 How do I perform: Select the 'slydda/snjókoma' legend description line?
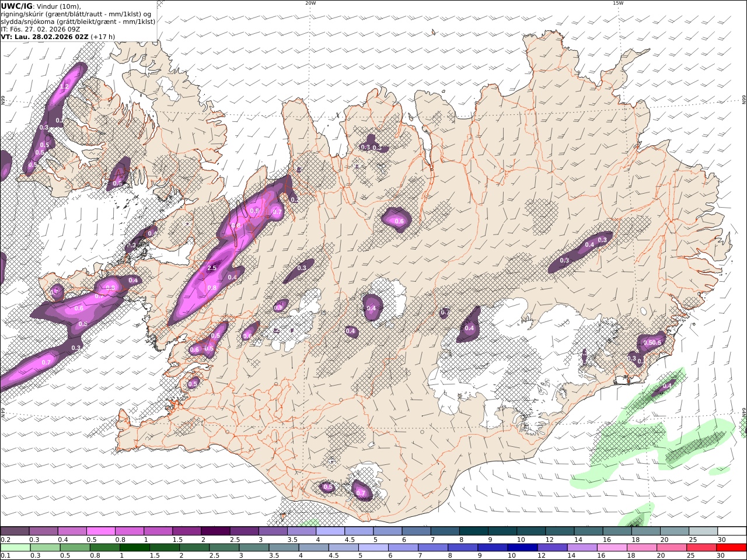pyautogui.click(x=78, y=22)
